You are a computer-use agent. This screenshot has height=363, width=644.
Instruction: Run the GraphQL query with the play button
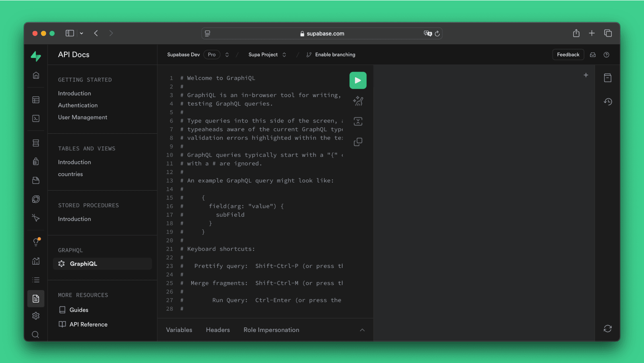pyautogui.click(x=357, y=80)
